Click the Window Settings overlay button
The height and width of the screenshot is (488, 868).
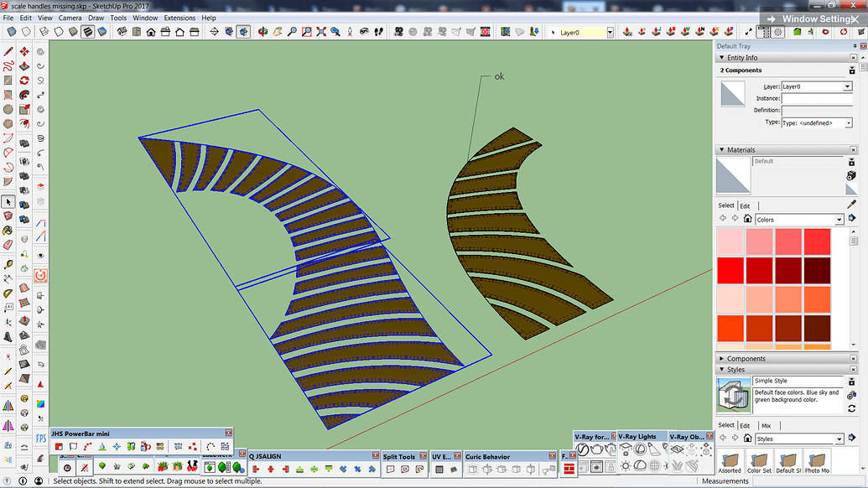click(813, 18)
